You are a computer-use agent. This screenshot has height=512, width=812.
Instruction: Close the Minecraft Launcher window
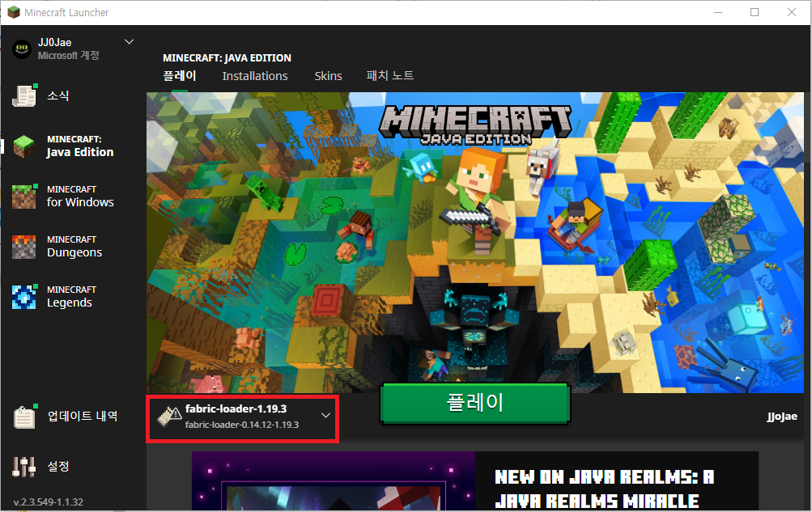[x=792, y=12]
